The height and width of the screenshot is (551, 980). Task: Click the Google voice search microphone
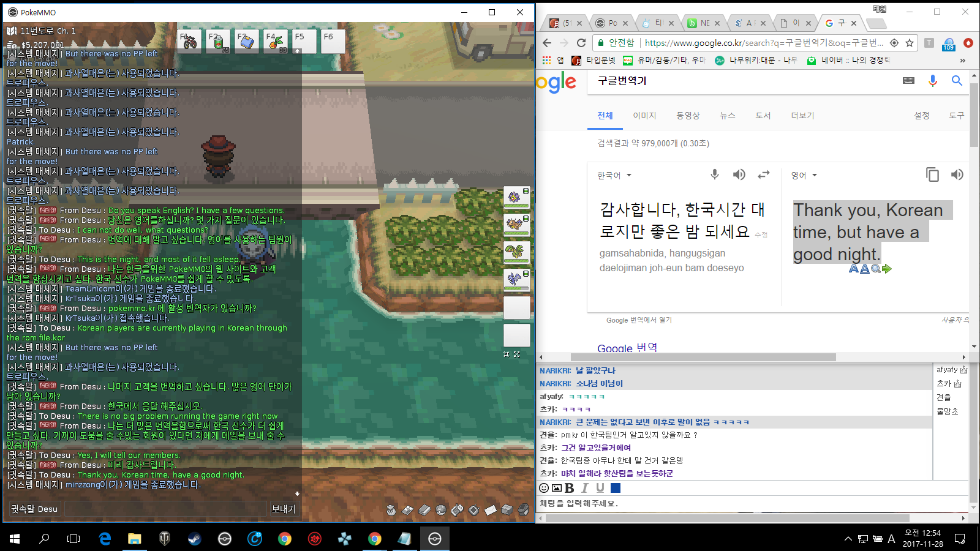click(932, 81)
